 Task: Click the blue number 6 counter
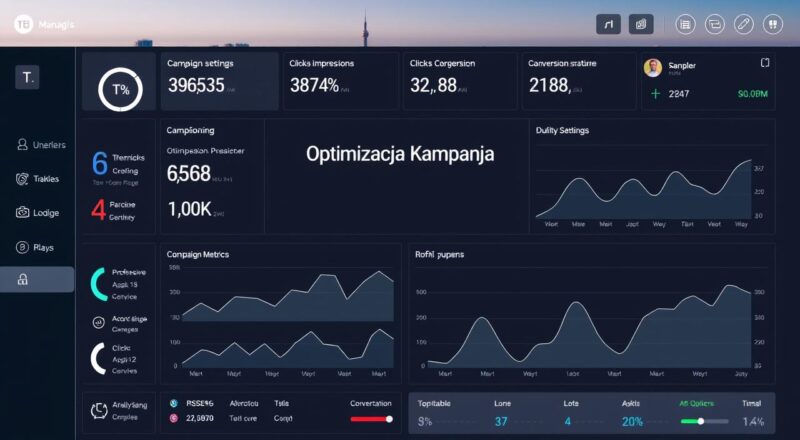click(99, 164)
